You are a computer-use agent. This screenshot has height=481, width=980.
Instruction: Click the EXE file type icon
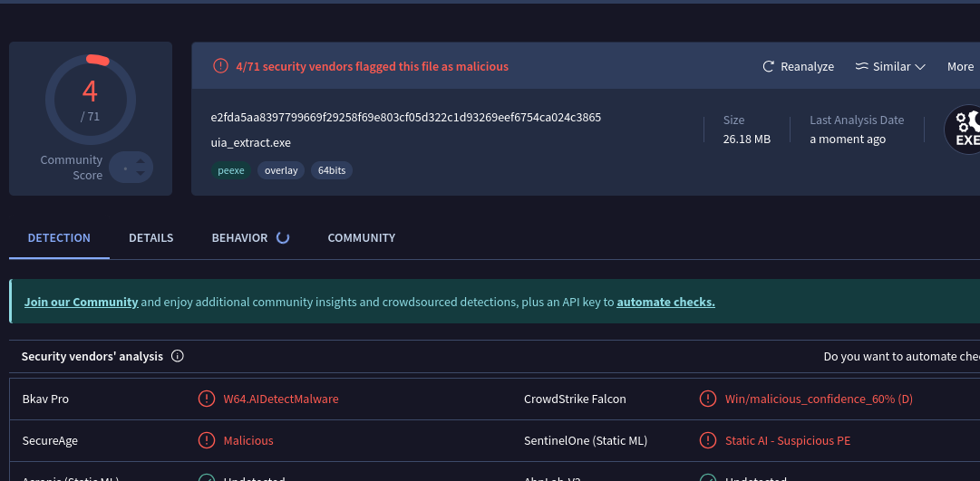965,130
